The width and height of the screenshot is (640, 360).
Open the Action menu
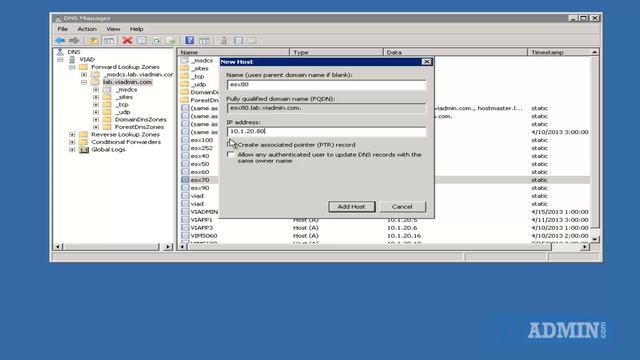[x=87, y=29]
